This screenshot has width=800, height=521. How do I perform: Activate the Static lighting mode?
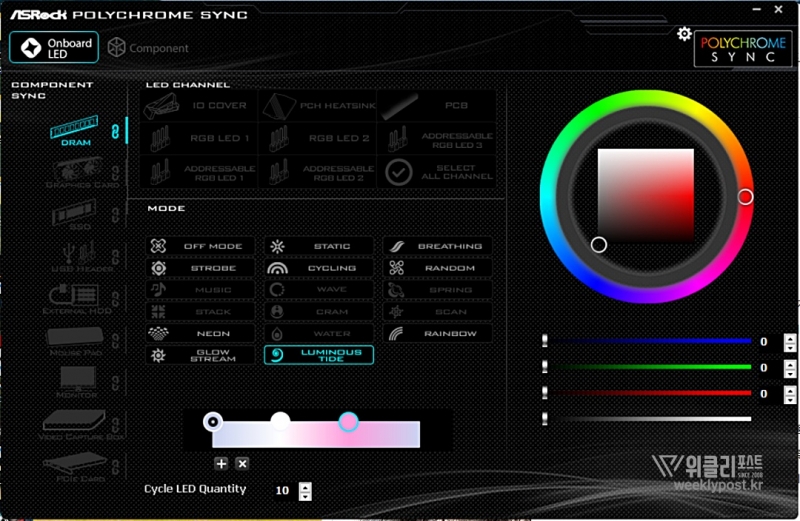point(319,246)
